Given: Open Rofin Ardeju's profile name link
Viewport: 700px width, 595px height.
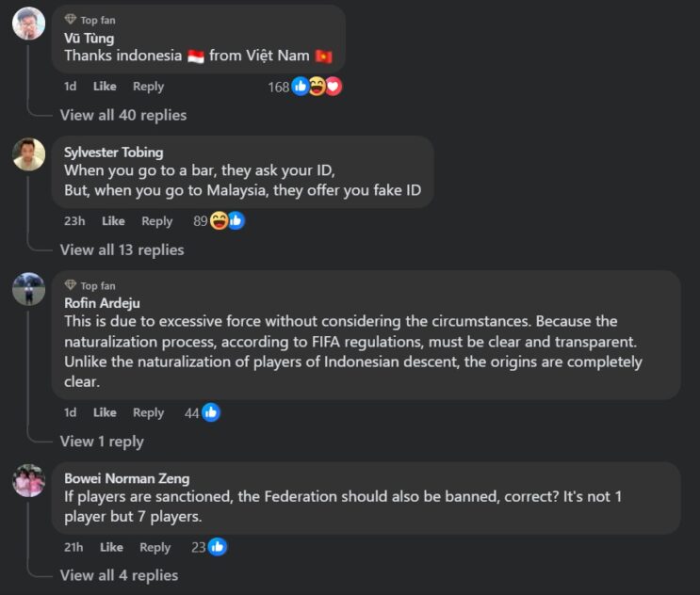Looking at the screenshot, I should pyautogui.click(x=100, y=302).
